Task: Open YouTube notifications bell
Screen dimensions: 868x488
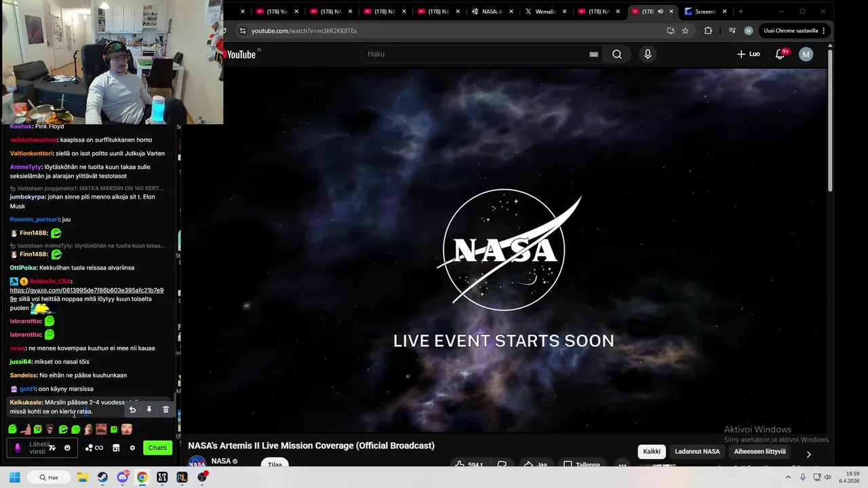Action: tap(780, 54)
